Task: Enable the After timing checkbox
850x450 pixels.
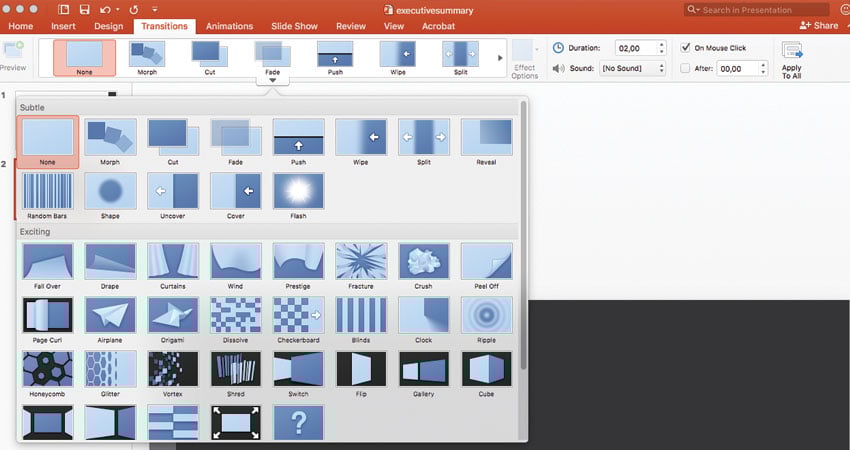Action: pyautogui.click(x=685, y=68)
